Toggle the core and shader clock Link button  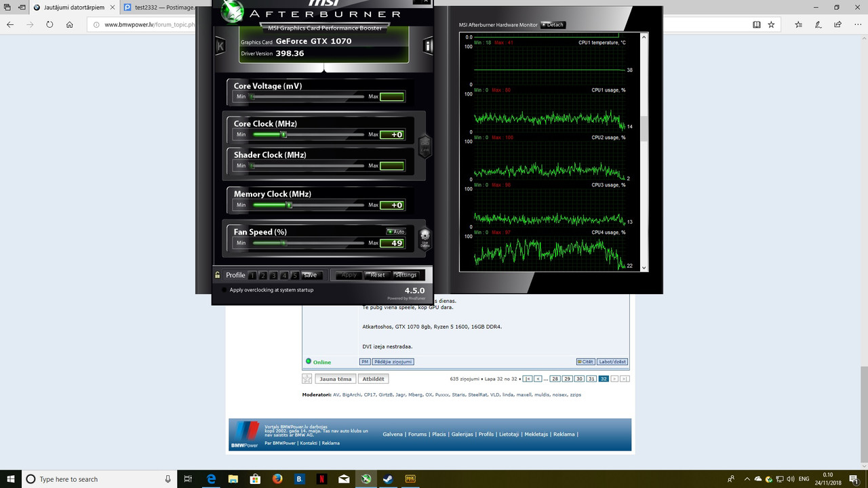pos(425,146)
